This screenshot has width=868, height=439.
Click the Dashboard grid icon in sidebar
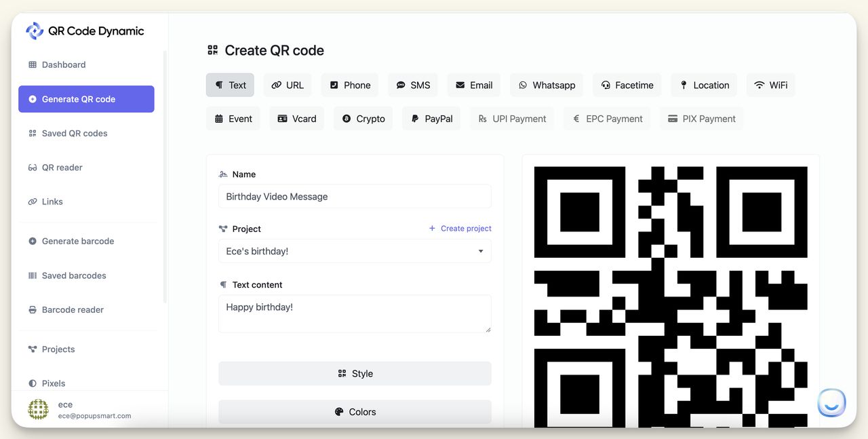point(33,65)
